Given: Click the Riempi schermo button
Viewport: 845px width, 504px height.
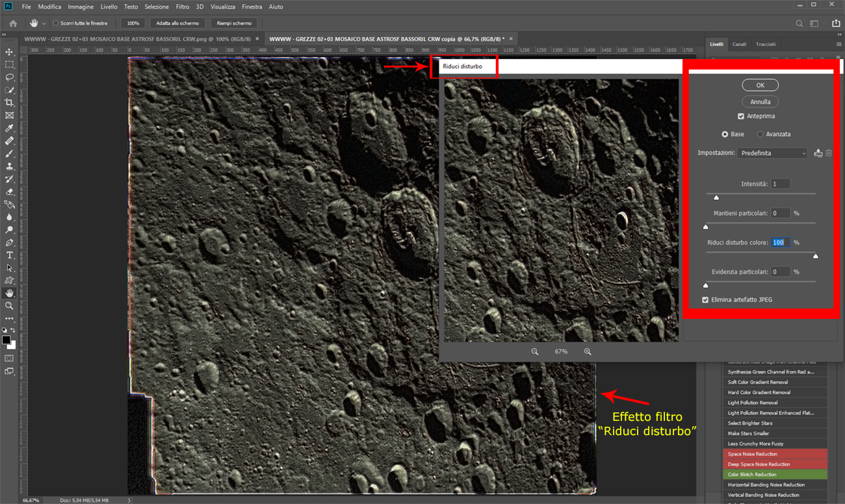Looking at the screenshot, I should coord(234,23).
